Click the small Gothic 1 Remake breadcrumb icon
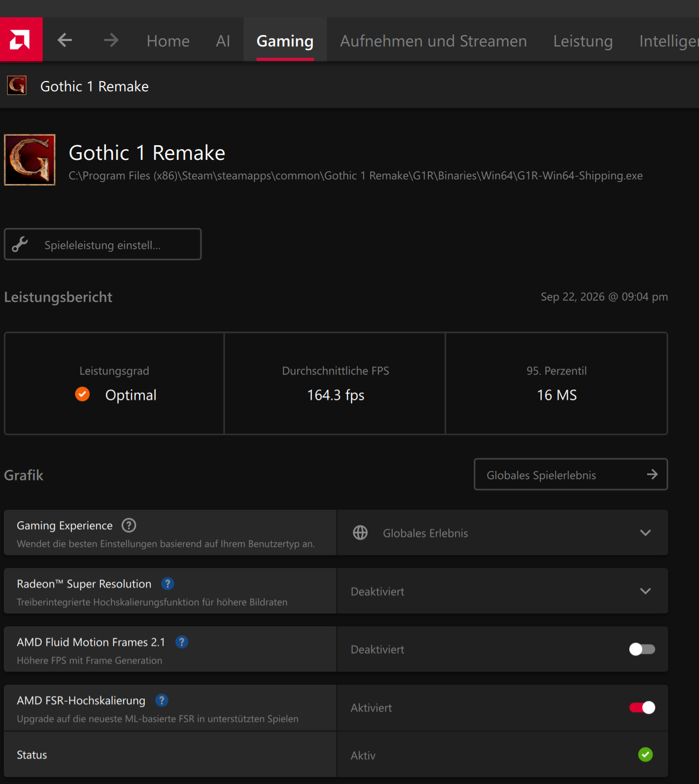This screenshot has height=784, width=699. 17,85
